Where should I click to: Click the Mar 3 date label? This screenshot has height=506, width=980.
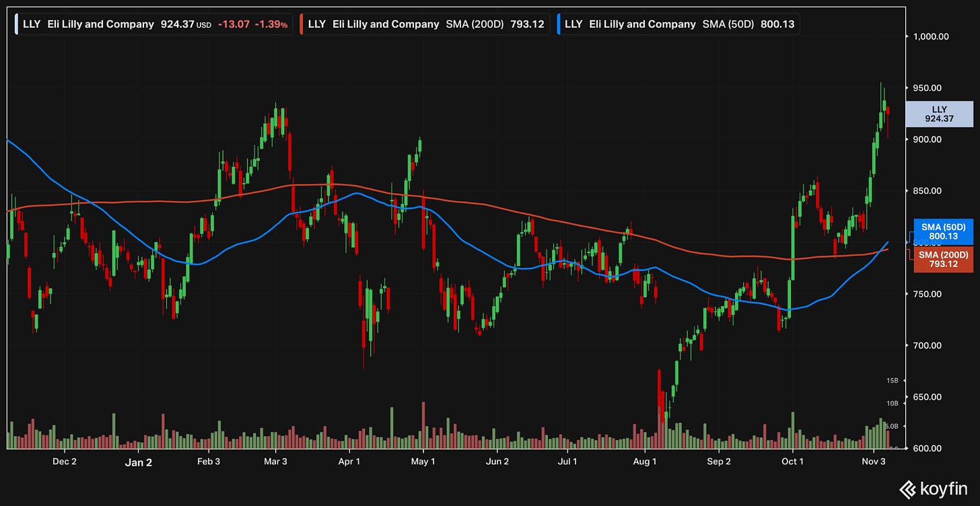pos(276,462)
